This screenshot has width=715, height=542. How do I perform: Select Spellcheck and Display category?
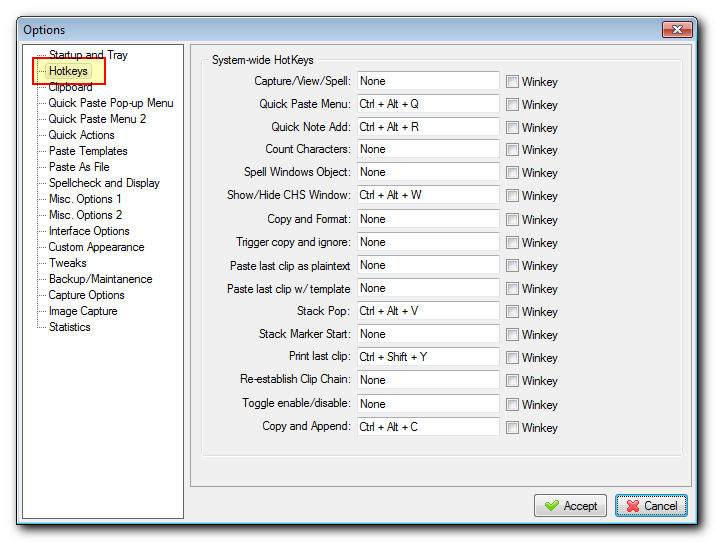[104, 183]
